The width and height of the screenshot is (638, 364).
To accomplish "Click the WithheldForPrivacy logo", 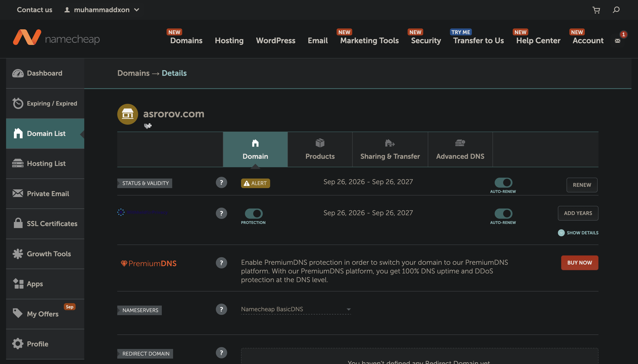I will 142,212.
